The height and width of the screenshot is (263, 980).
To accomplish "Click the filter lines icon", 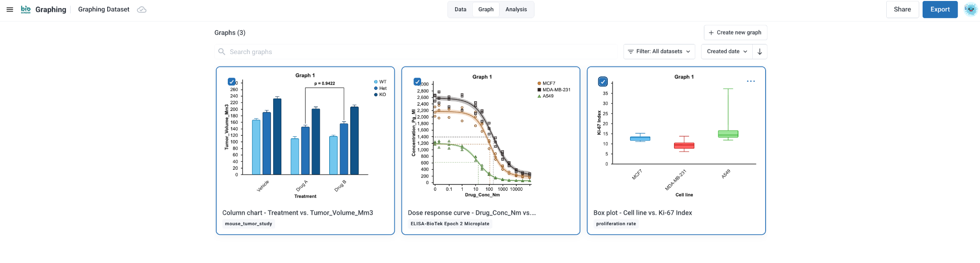I will point(631,52).
